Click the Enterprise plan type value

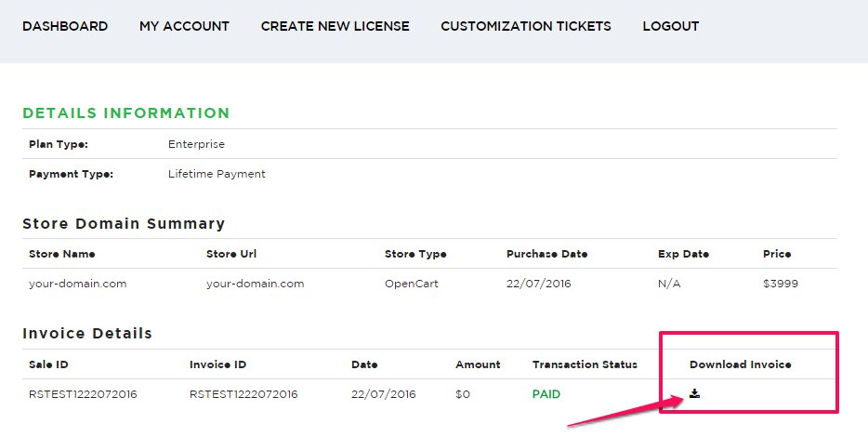[196, 144]
